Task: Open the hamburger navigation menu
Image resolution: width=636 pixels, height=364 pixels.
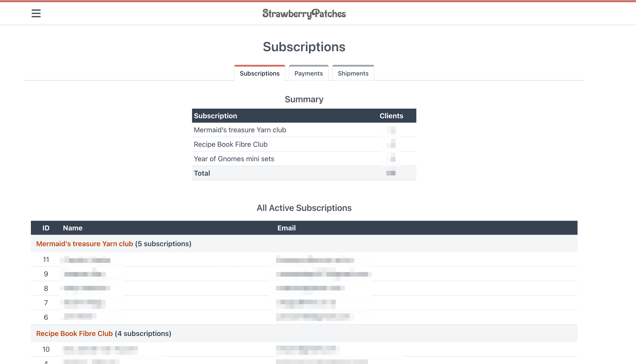Action: click(36, 14)
